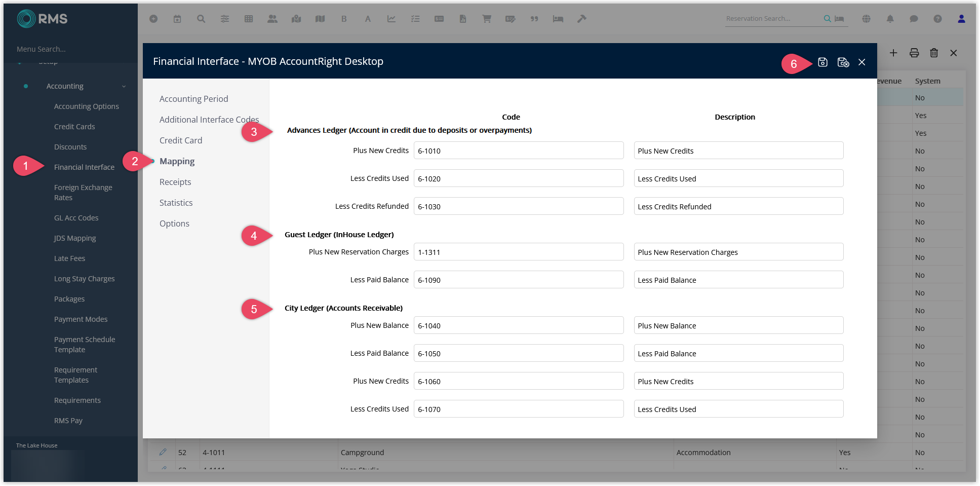Open the calendar star icon

177,19
